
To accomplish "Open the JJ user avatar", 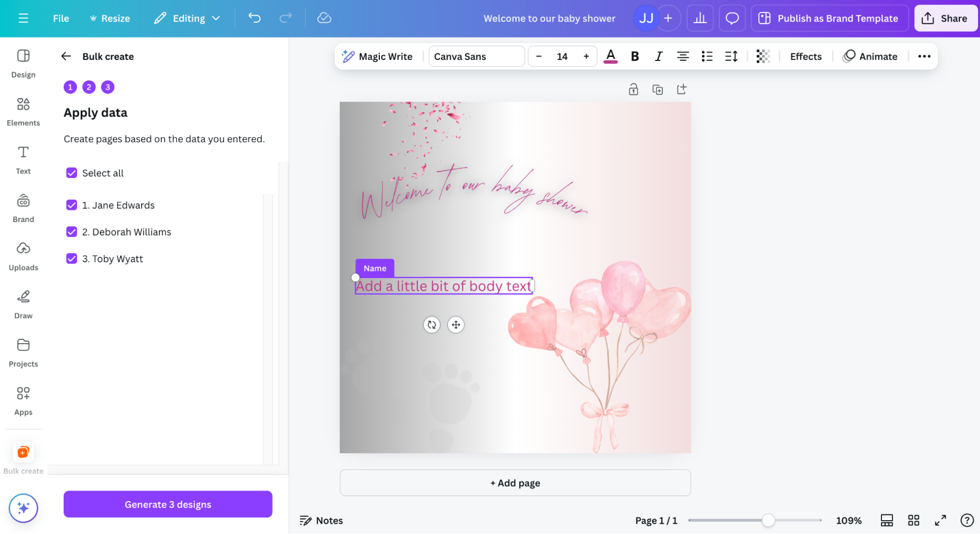I will coord(646,18).
